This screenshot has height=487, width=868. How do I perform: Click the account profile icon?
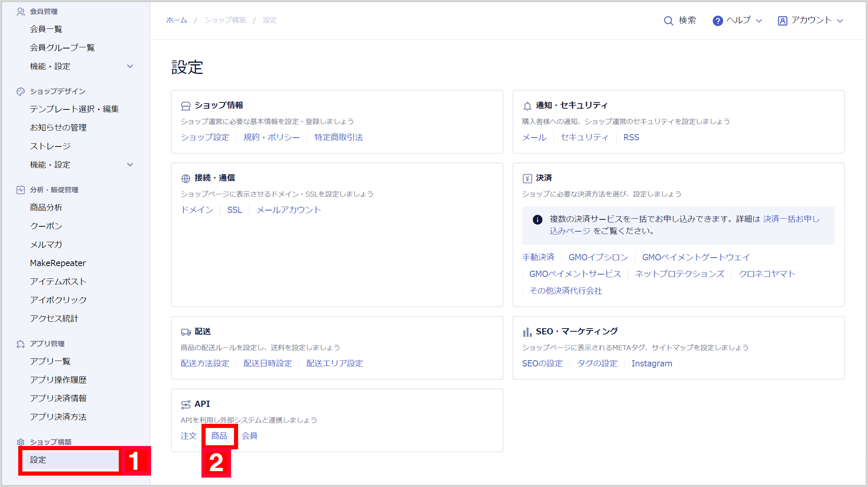tap(782, 21)
